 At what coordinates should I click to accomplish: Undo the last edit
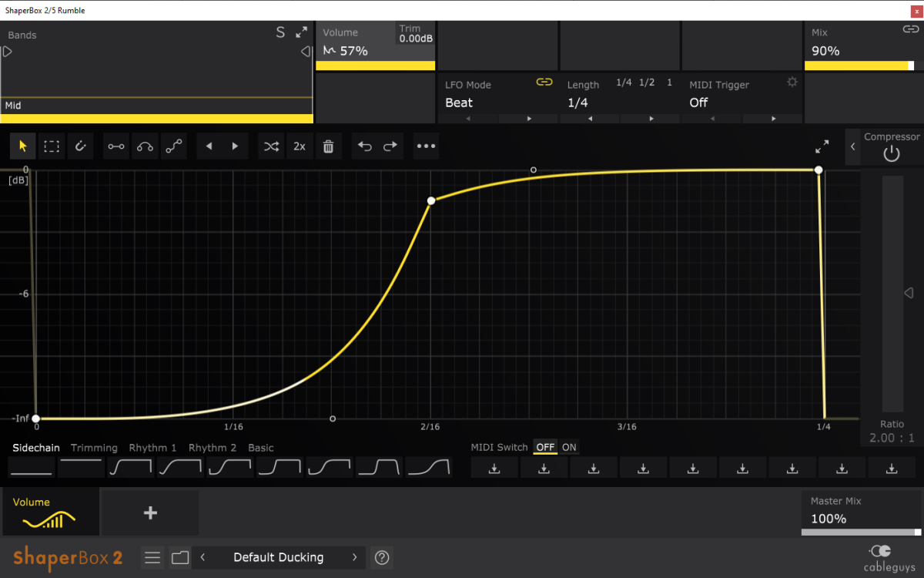click(x=365, y=146)
